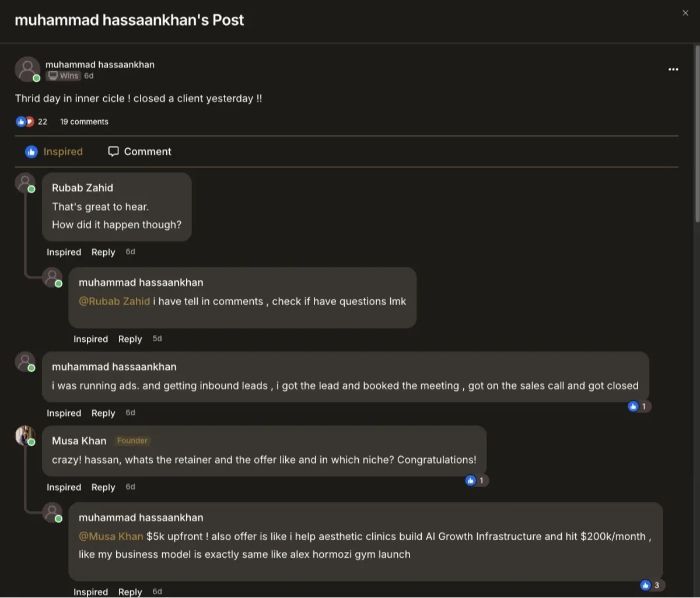This screenshot has width=700, height=598.
Task: Click the @Rubab Zahid mention link
Action: (114, 302)
